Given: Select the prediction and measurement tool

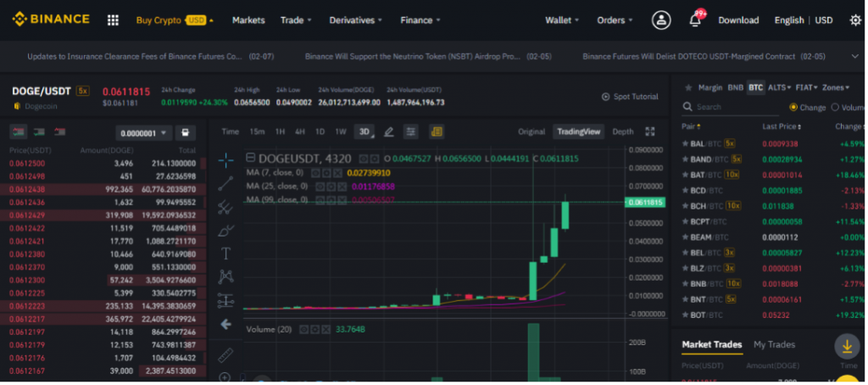Looking at the screenshot, I should pos(225,300).
